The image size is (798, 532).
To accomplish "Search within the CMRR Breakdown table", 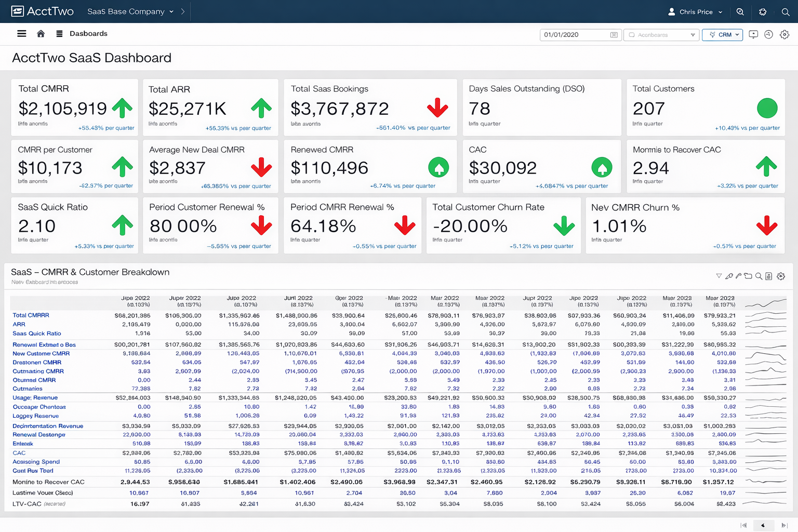I will coord(759,276).
